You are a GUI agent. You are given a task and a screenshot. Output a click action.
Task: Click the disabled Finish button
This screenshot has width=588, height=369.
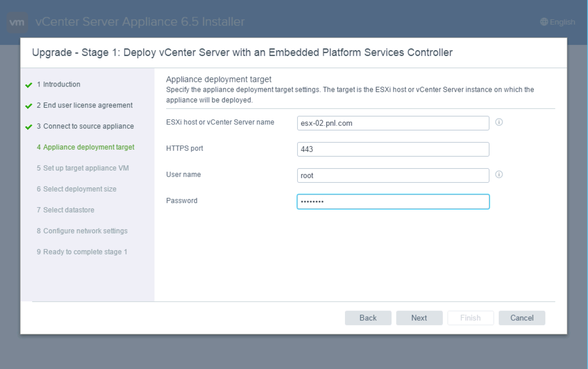[x=471, y=318]
